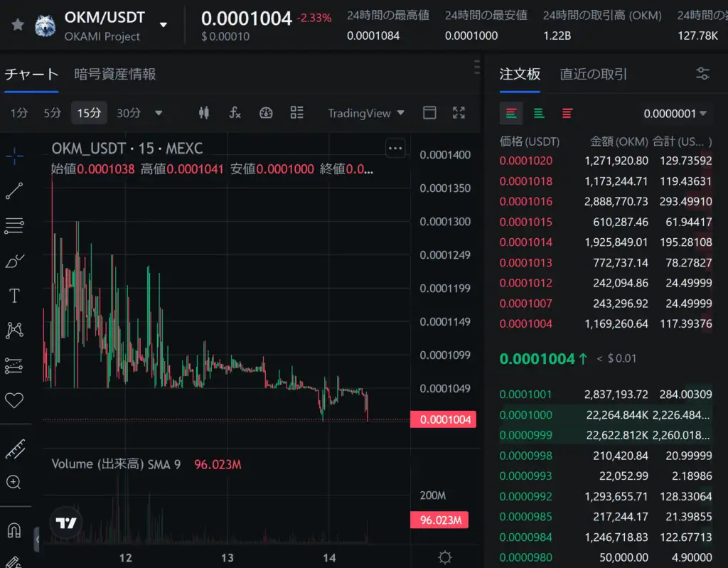
Task: Open the chart legend more options button
Action: coord(395,148)
